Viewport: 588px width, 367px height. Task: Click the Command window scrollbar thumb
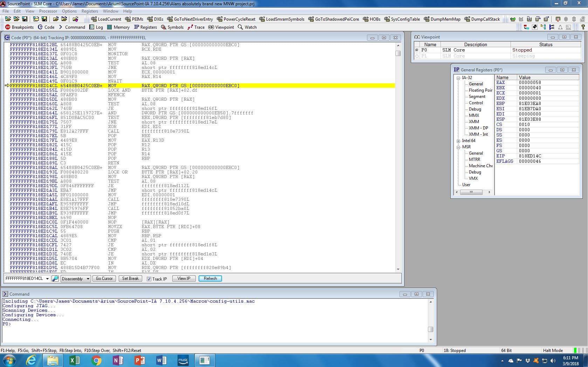click(430, 329)
